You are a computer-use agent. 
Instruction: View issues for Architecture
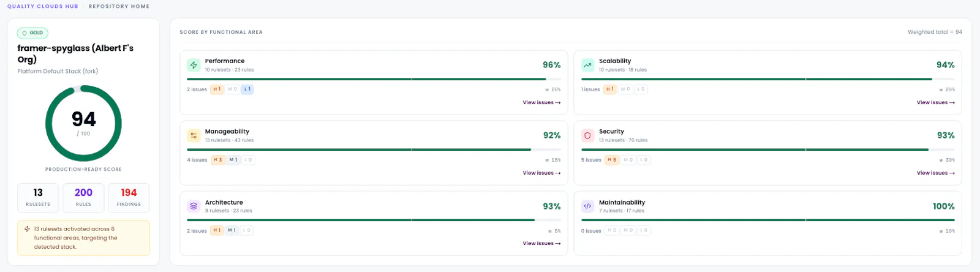click(x=541, y=243)
